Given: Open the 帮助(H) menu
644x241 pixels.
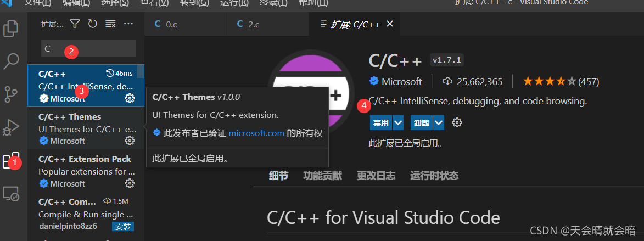Looking at the screenshot, I should [x=313, y=3].
